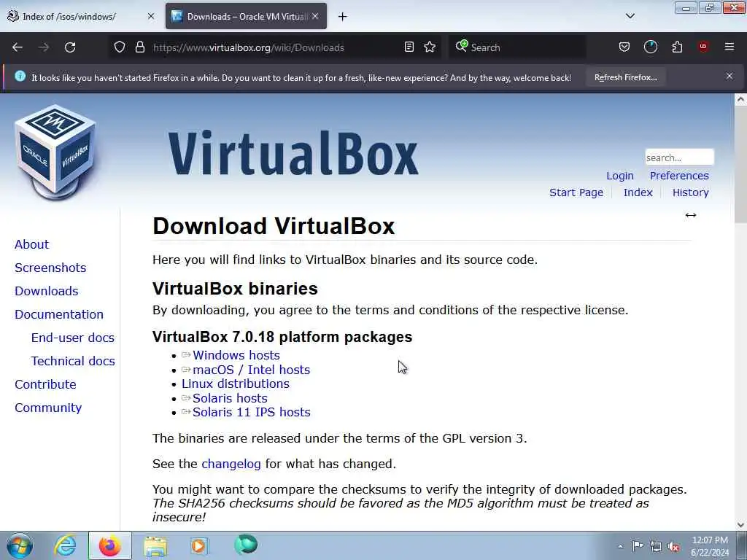Open the Linux distributions link
The height and width of the screenshot is (560, 747).
[x=236, y=384]
